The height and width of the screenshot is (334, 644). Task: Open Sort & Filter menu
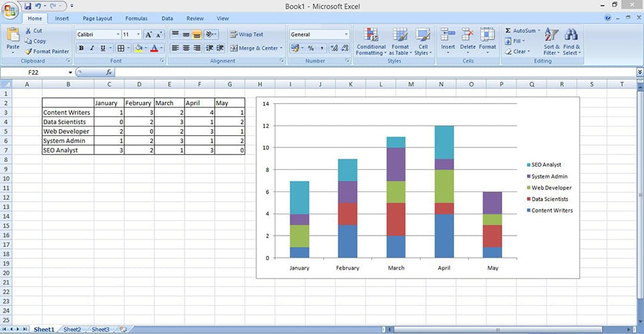(552, 41)
